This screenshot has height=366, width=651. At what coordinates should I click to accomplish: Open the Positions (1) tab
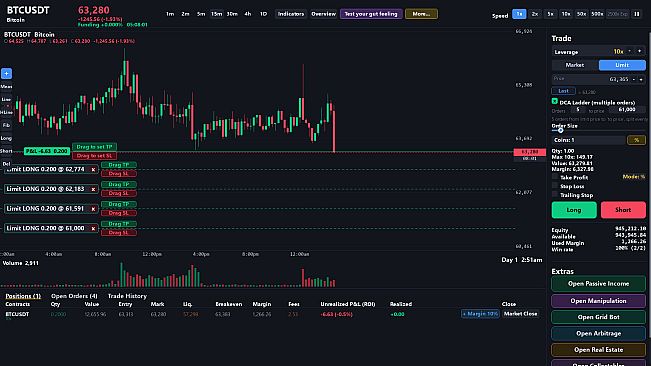click(x=23, y=296)
